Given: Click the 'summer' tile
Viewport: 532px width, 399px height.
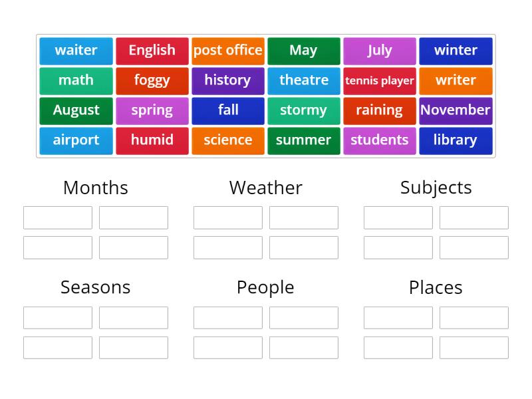Looking at the screenshot, I should click(303, 140).
